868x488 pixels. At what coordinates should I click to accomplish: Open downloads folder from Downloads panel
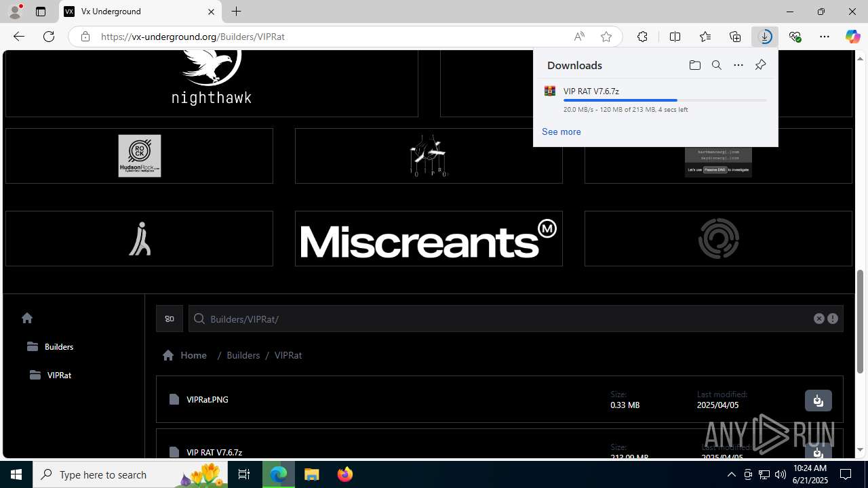click(x=694, y=65)
